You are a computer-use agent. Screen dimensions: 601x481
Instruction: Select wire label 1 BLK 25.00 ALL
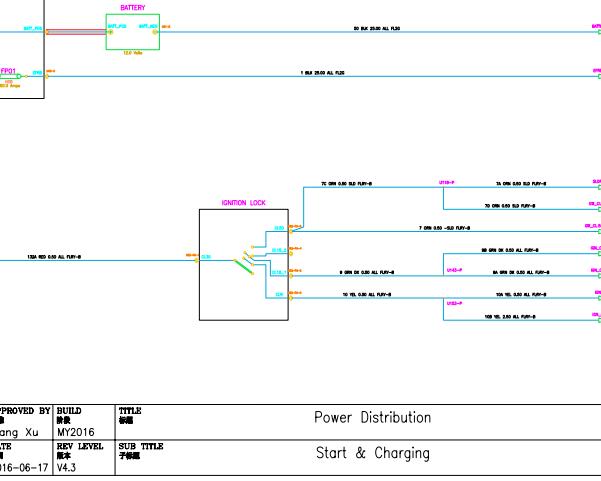(x=322, y=73)
